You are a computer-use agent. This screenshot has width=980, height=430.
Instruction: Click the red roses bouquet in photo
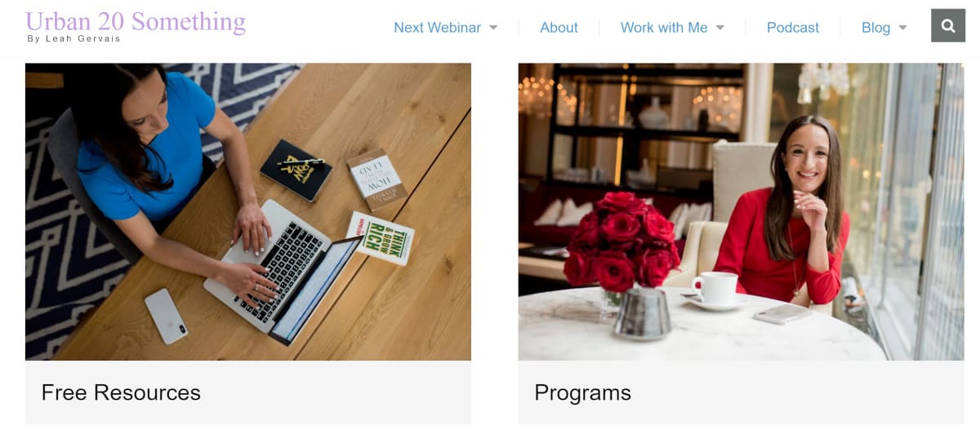pyautogui.click(x=621, y=240)
